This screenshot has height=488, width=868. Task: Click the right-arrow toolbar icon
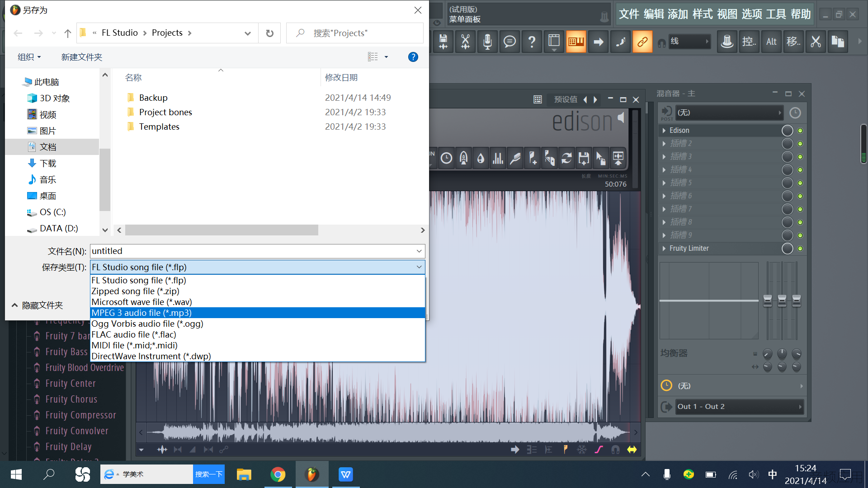(x=598, y=42)
